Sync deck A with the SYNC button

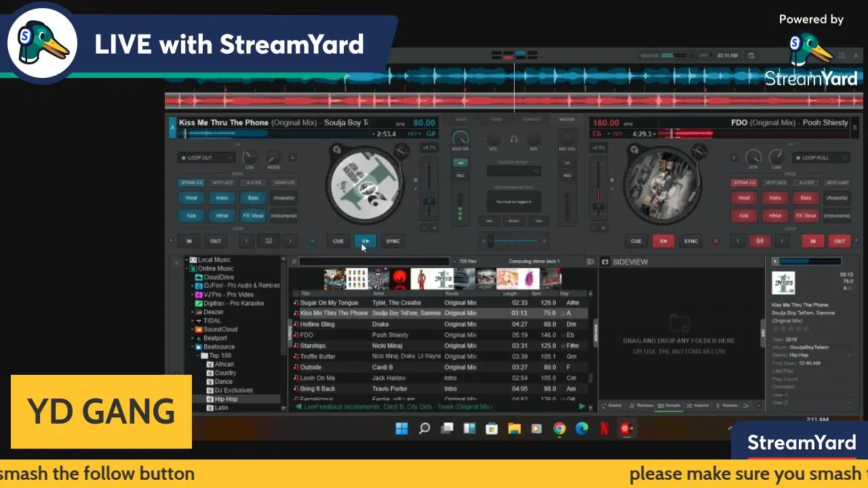393,241
